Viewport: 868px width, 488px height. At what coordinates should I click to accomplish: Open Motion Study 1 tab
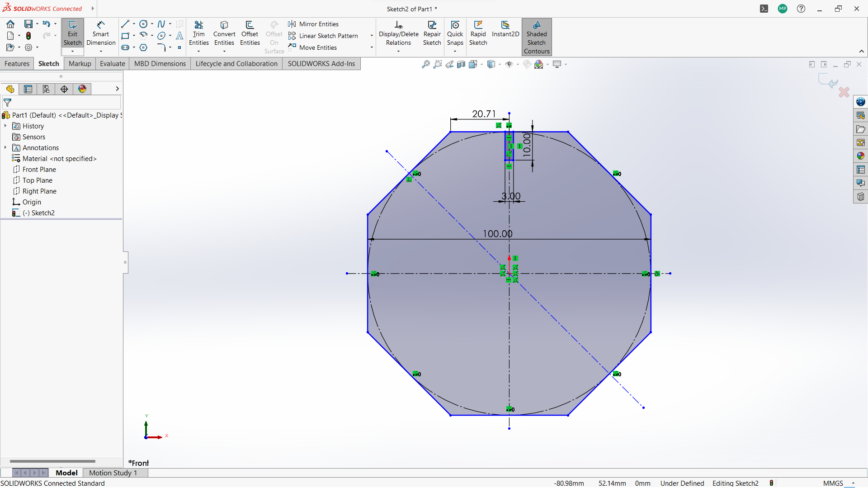[x=113, y=473]
